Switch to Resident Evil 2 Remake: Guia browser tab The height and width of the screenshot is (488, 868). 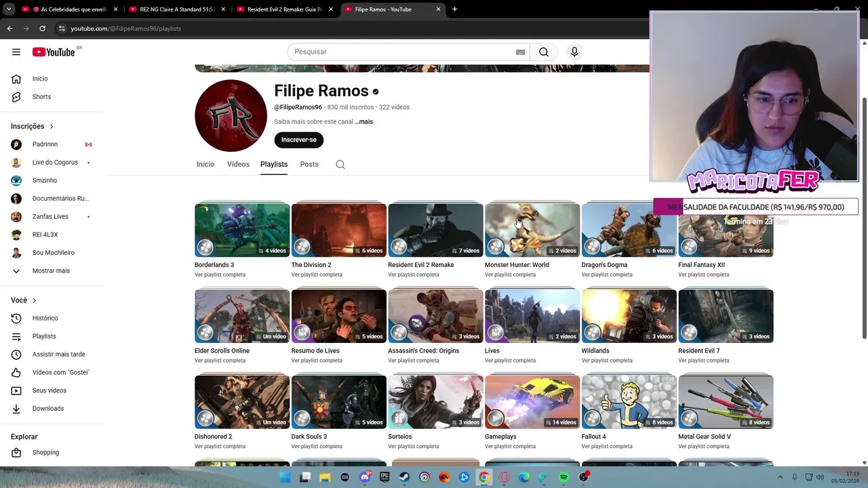pyautogui.click(x=285, y=9)
